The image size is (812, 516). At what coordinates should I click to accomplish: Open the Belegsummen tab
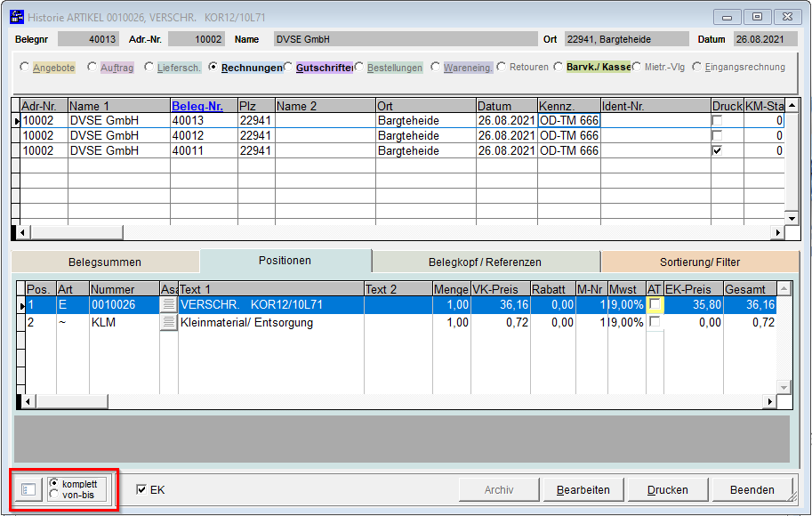click(x=105, y=262)
